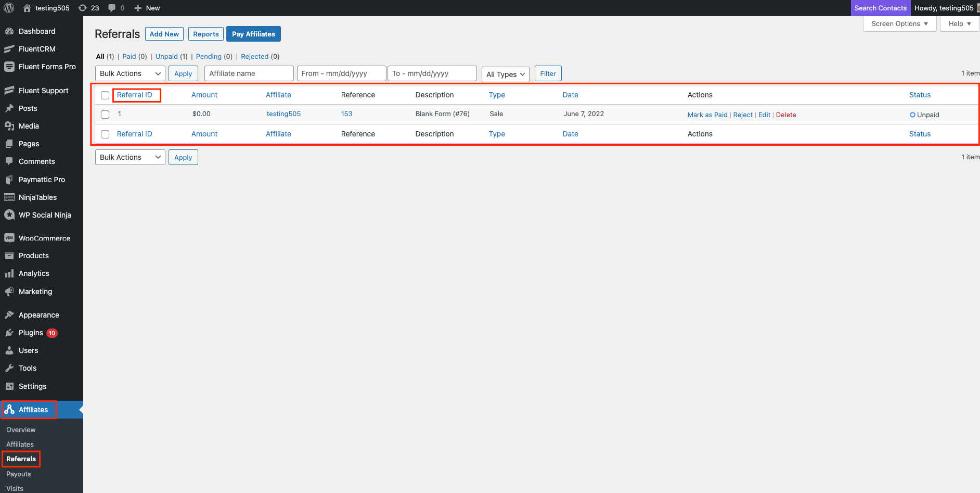
Task: Click the Media icon in sidebar
Action: (9, 126)
